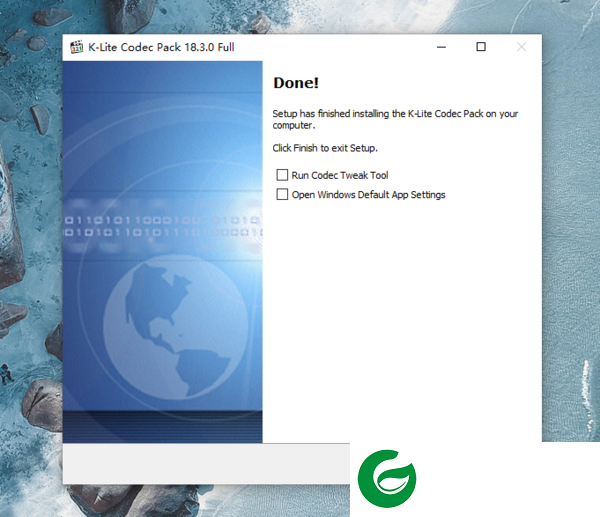This screenshot has width=600, height=517.
Task: Click the "Setup has finished installing" message
Action: tap(395, 119)
